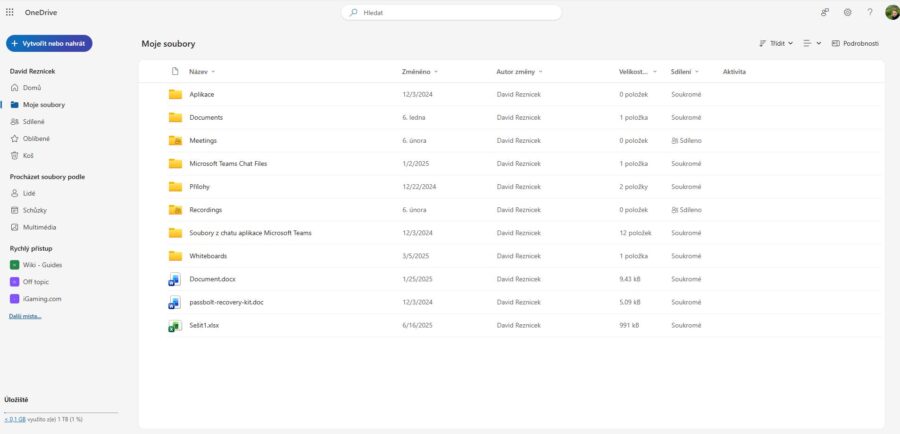Click the Documents folder icon

point(175,117)
